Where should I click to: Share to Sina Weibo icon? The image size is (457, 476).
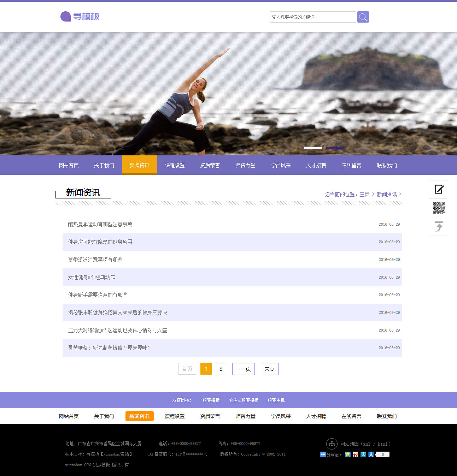pos(356,454)
